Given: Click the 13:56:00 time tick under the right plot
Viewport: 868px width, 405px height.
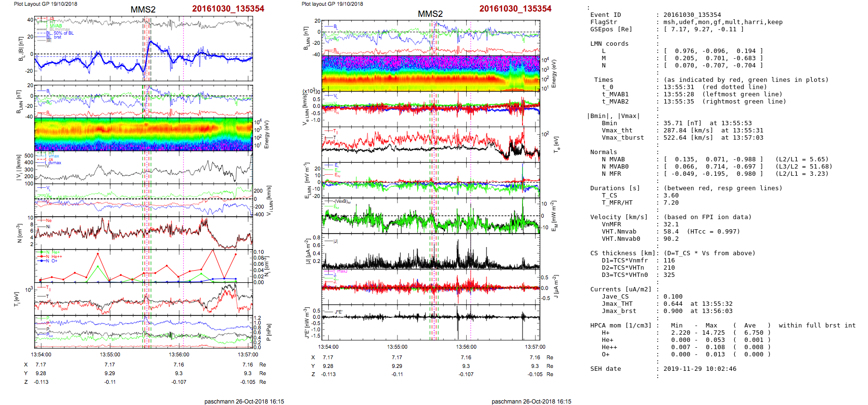Looking at the screenshot, I should point(466,347).
